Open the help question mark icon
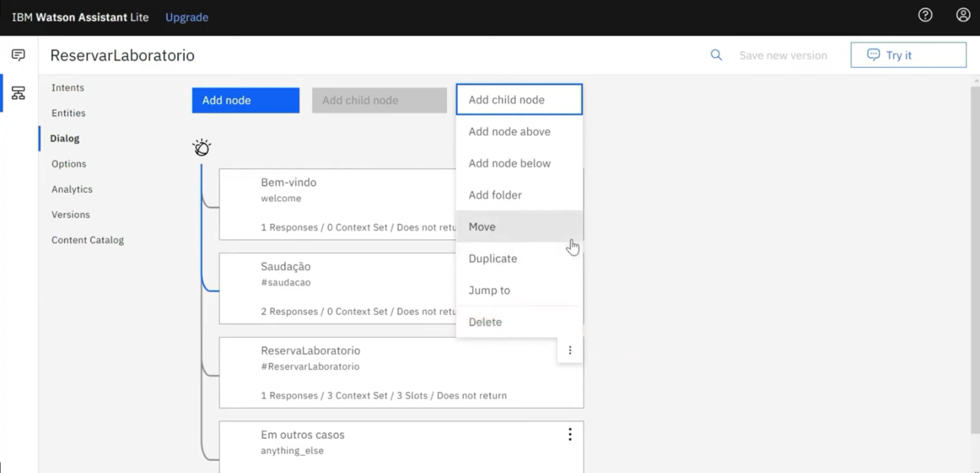The height and width of the screenshot is (473, 980). pyautogui.click(x=925, y=15)
